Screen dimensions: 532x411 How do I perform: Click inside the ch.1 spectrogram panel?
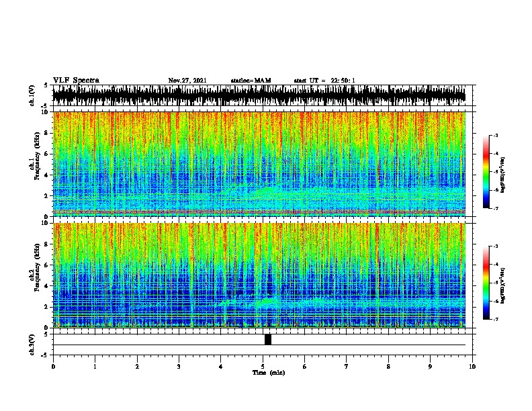click(x=259, y=164)
